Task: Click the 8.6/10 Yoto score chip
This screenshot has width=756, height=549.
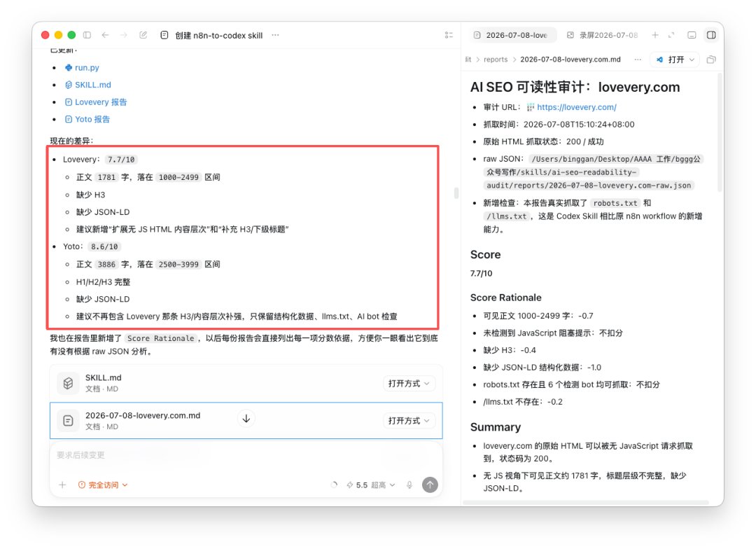Action: (104, 246)
